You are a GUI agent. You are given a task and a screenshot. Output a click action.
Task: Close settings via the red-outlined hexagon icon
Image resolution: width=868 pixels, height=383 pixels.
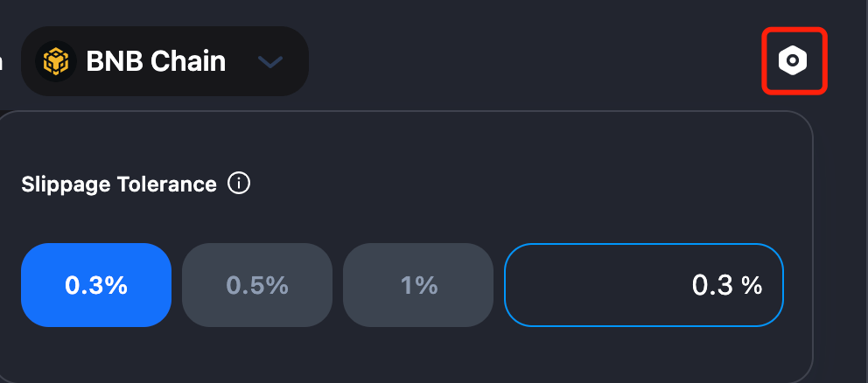tap(793, 60)
